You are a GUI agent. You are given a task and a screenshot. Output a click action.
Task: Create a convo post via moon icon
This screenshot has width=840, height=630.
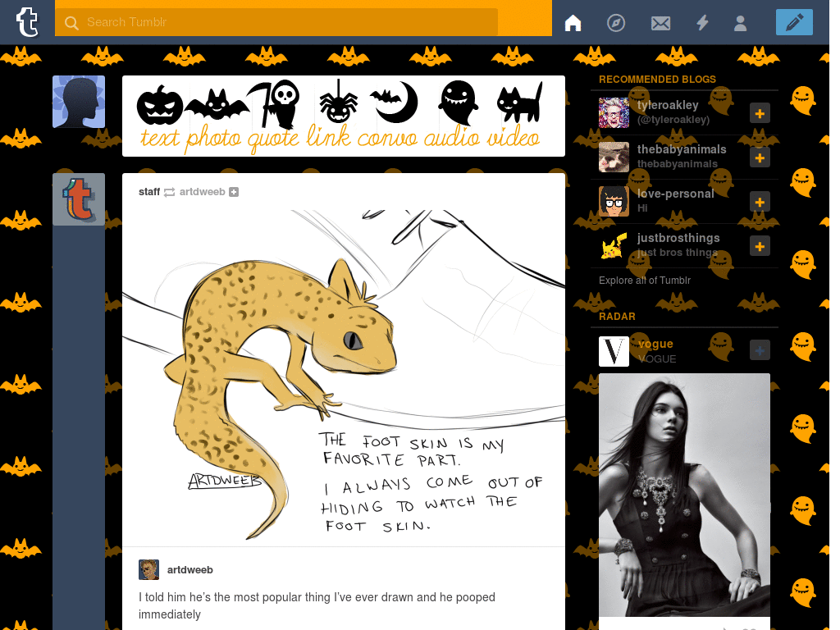(395, 102)
